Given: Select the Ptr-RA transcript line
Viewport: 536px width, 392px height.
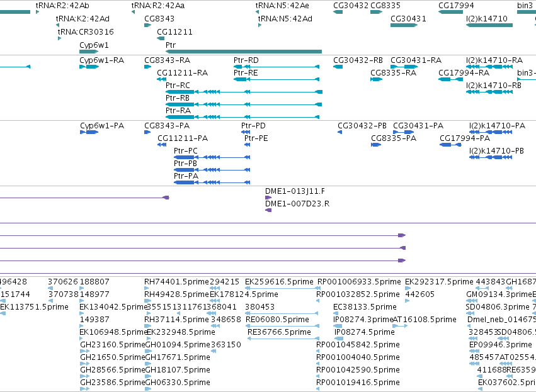Looking at the screenshot, I should point(242,117).
